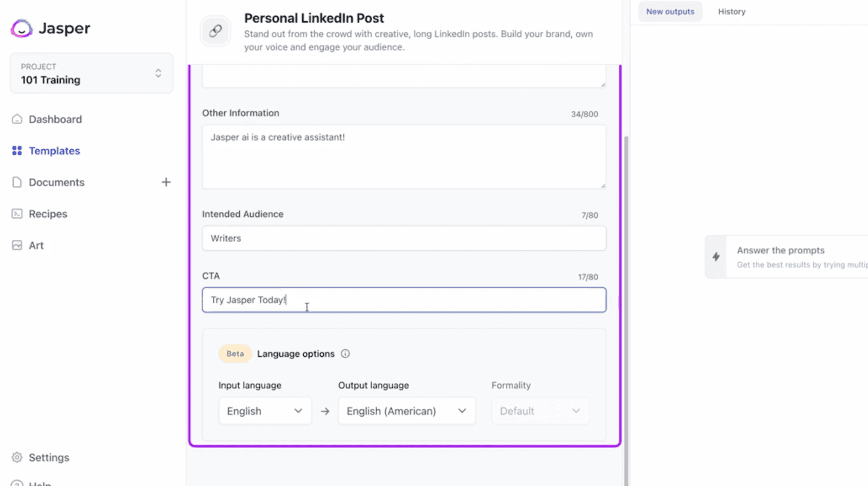868x486 pixels.
Task: Add a new document with the plus icon
Action: (166, 182)
